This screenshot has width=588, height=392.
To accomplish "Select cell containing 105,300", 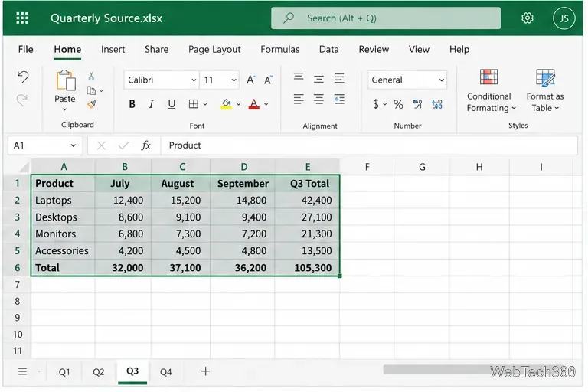I will (x=307, y=268).
